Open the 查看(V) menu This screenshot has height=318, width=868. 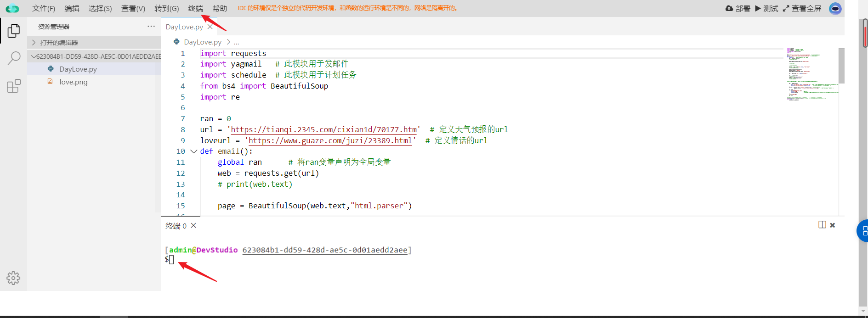[x=133, y=8]
